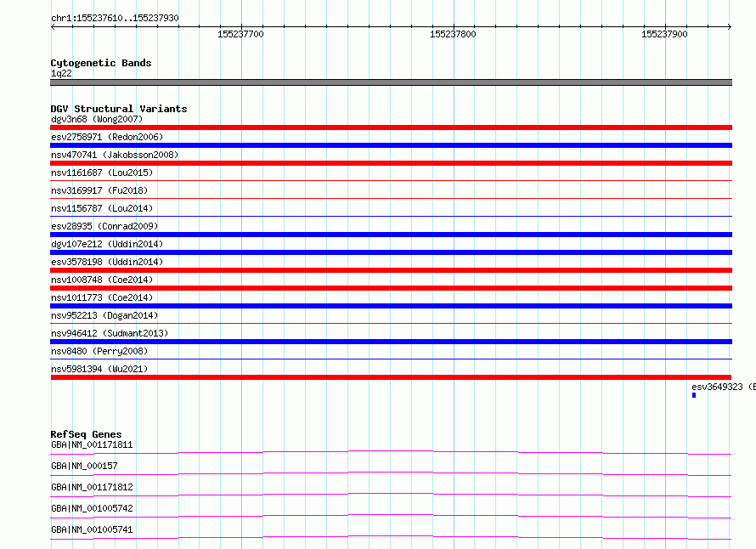The image size is (756, 549).
Task: Open transcript GBA|NM_001005741 label
Action: pos(92,529)
